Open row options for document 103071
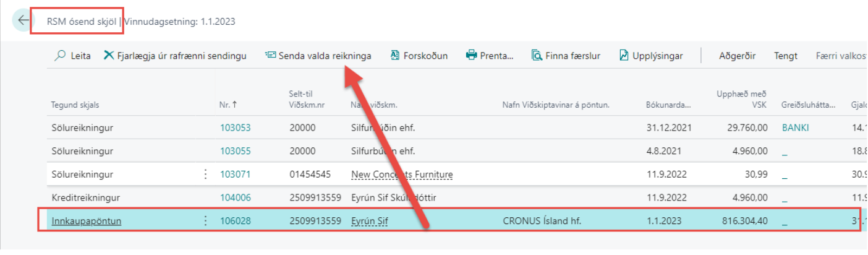Viewport: 868px width, 255px height. (x=206, y=175)
